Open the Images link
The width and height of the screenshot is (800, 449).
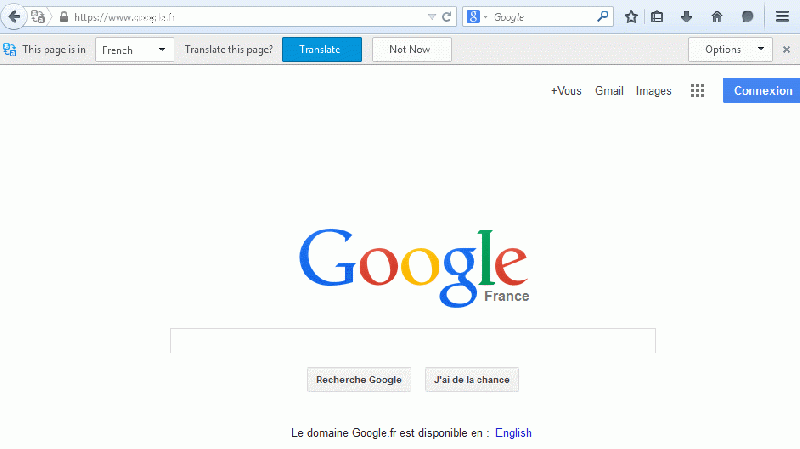(654, 91)
